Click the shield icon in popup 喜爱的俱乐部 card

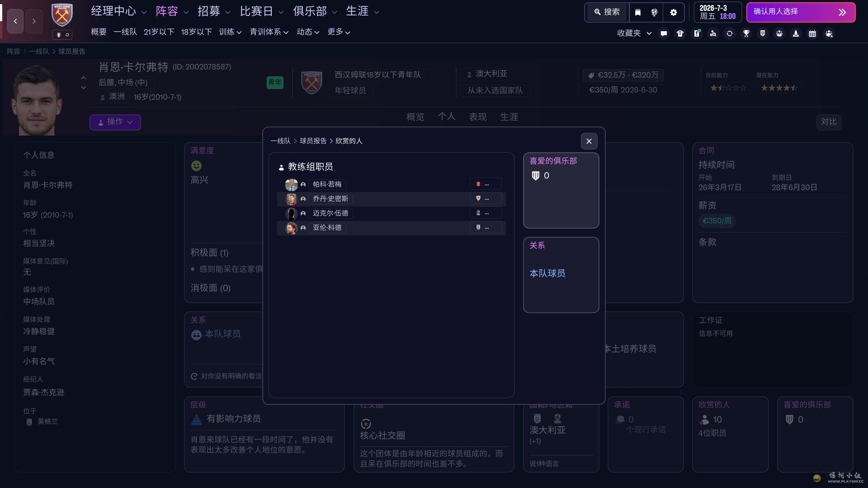coord(536,176)
